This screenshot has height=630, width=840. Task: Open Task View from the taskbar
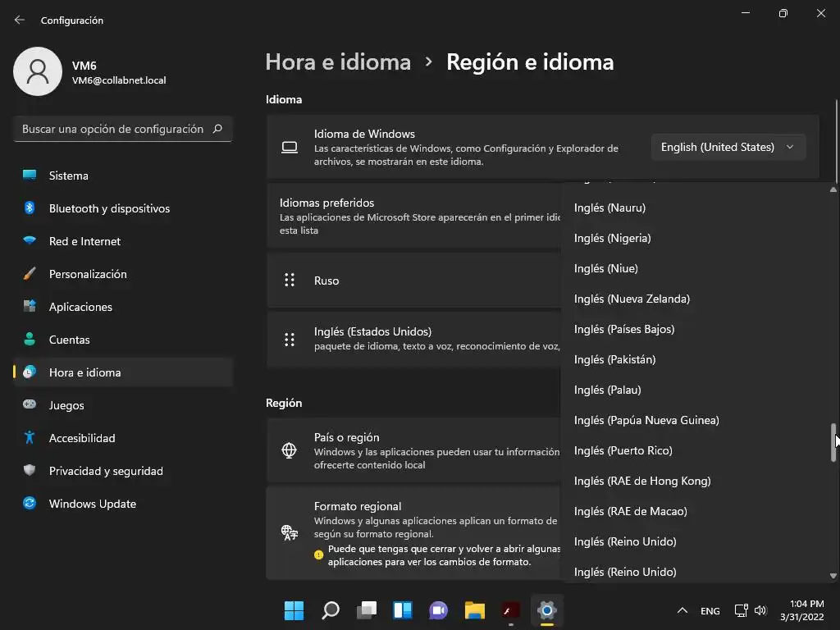click(x=367, y=610)
